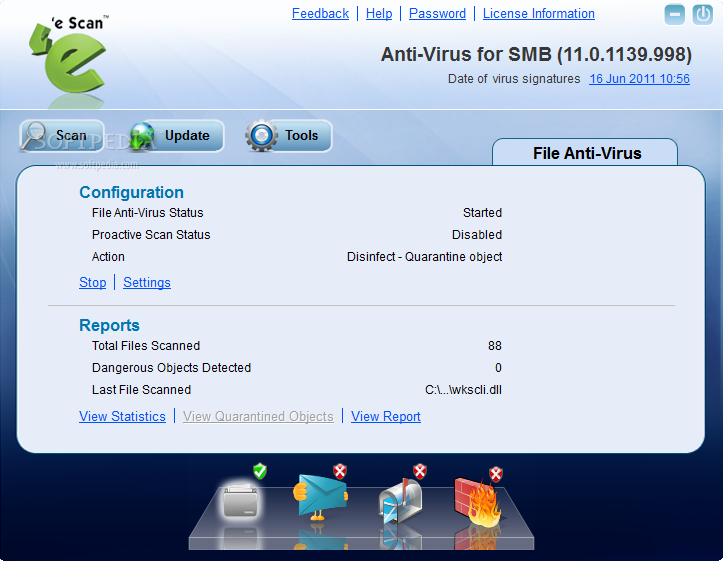Click the eScan green logo
Image resolution: width=723 pixels, height=561 pixels.
69,55
